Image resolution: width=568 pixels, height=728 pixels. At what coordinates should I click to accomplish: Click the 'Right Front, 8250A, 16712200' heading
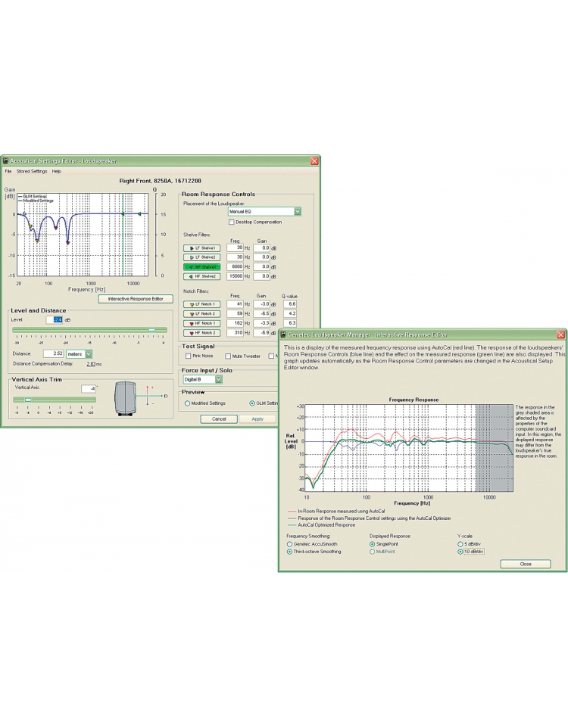pyautogui.click(x=161, y=181)
